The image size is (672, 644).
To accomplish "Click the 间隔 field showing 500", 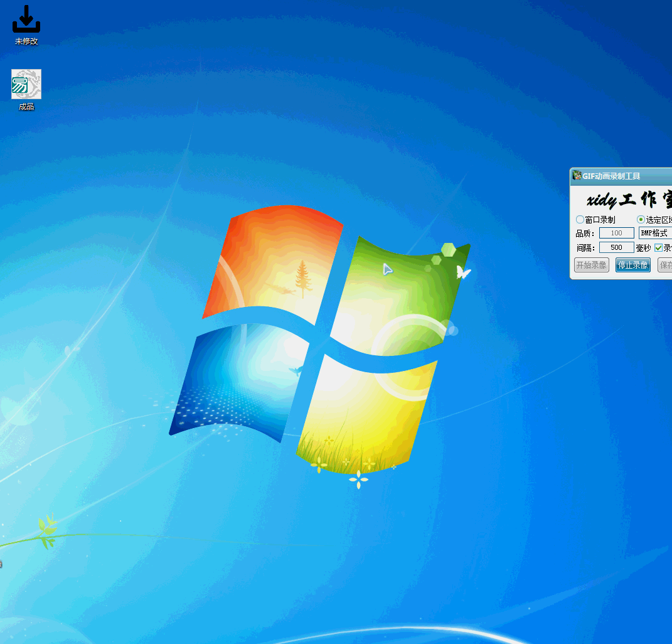I will 616,247.
